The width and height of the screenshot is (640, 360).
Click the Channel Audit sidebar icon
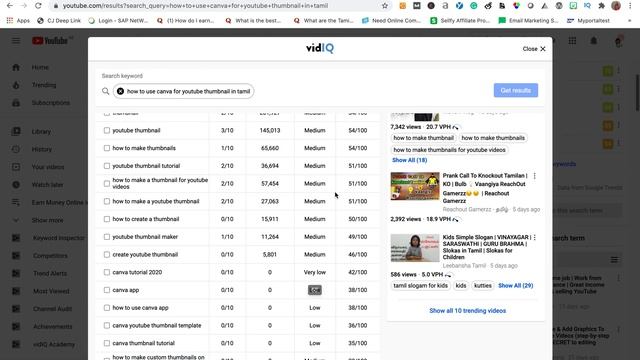[16, 309]
